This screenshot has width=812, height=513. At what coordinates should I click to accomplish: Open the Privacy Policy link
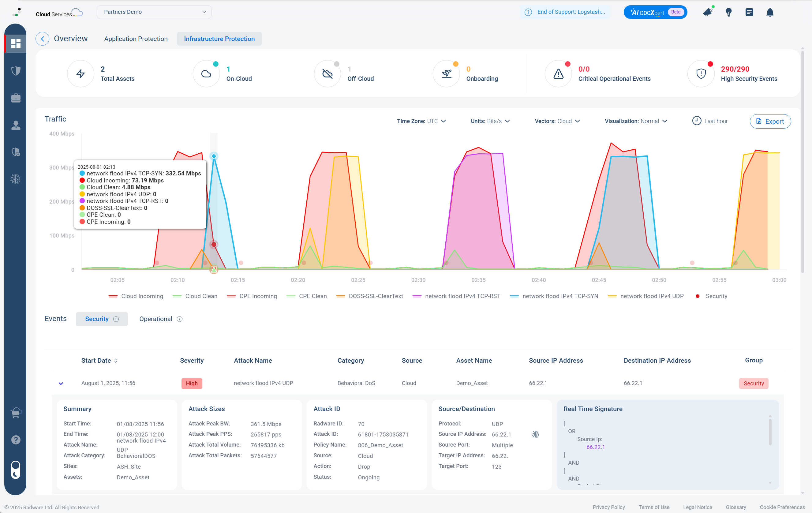609,507
